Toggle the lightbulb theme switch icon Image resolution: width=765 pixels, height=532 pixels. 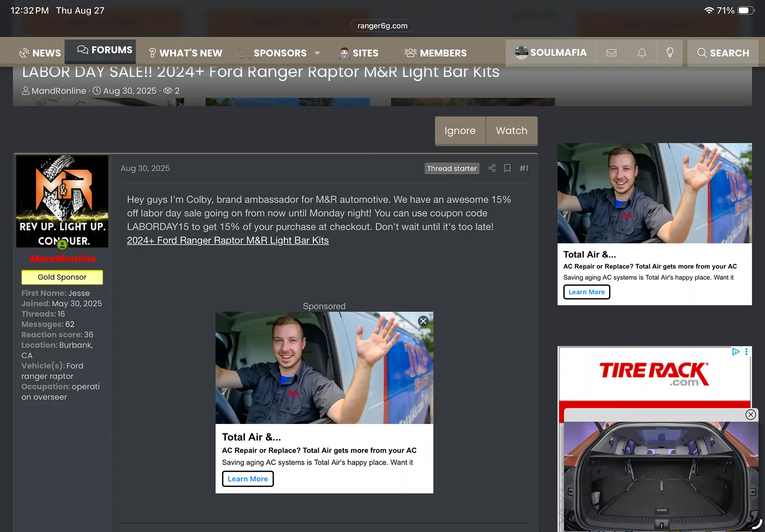[x=670, y=53]
